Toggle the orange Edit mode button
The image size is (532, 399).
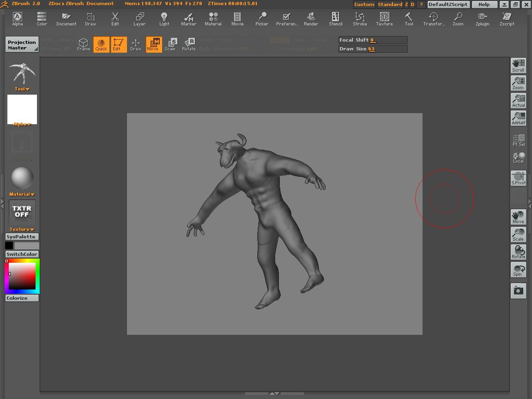[118, 44]
